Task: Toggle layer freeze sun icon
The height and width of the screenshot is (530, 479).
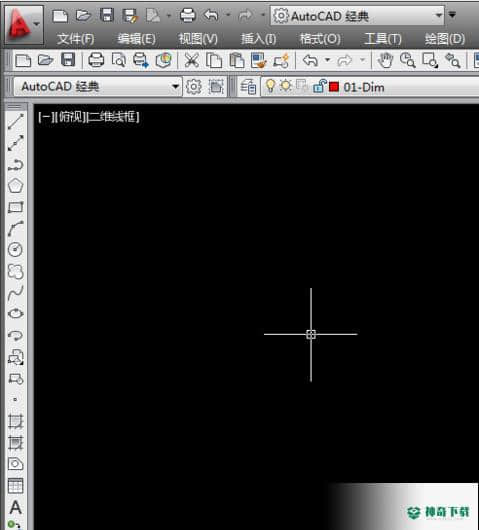Action: tap(286, 86)
